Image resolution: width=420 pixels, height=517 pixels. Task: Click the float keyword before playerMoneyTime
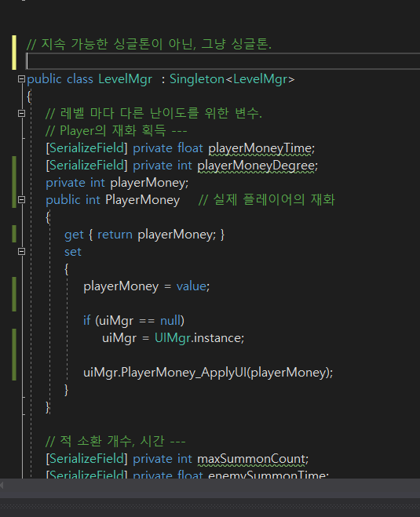pos(190,148)
